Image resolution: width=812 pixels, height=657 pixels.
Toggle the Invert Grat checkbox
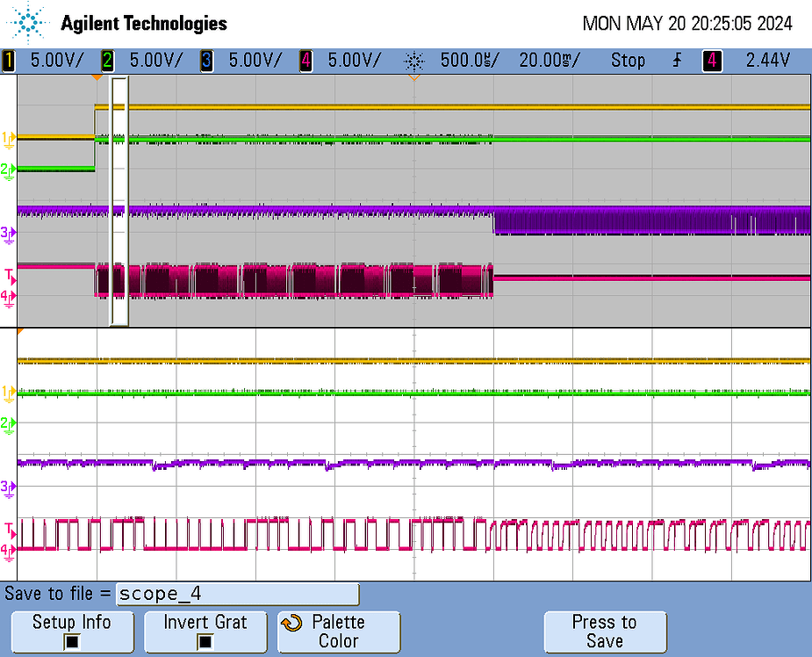coord(205,639)
